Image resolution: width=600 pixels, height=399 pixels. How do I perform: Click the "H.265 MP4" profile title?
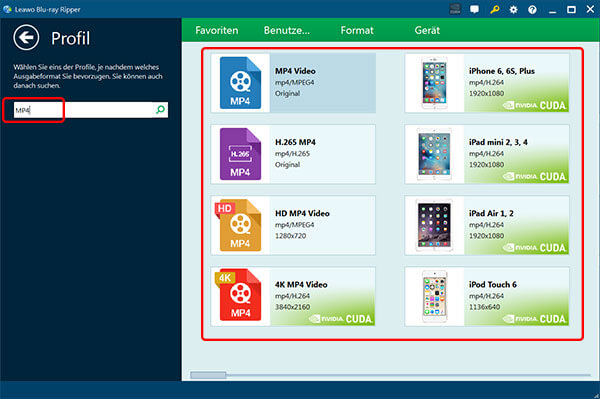coord(295,142)
